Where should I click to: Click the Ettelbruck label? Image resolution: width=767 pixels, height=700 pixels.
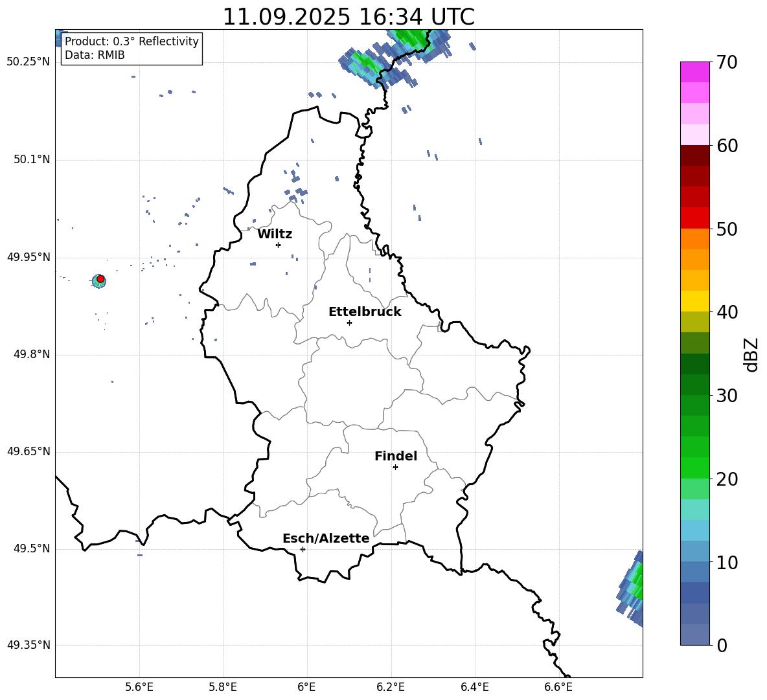[365, 312]
